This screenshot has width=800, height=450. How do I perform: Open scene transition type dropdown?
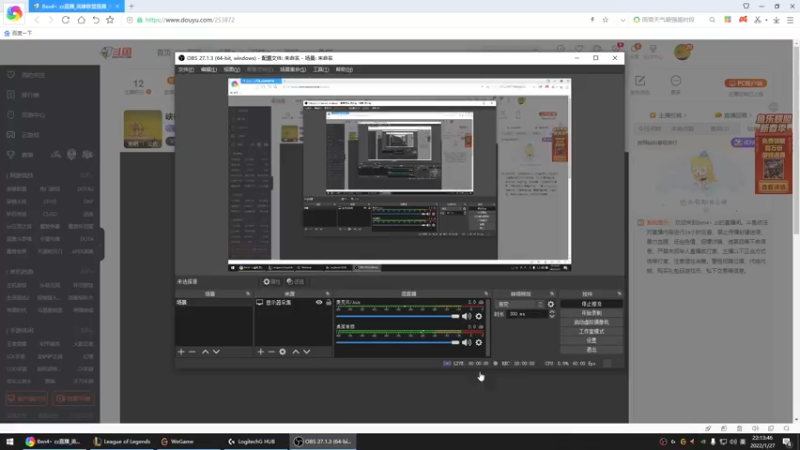520,304
